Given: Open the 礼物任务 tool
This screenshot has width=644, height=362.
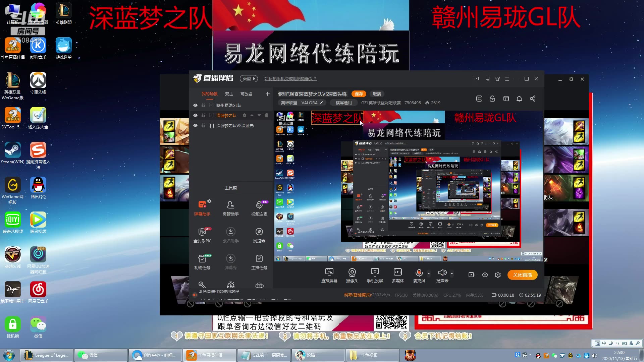Looking at the screenshot, I should point(202,261).
